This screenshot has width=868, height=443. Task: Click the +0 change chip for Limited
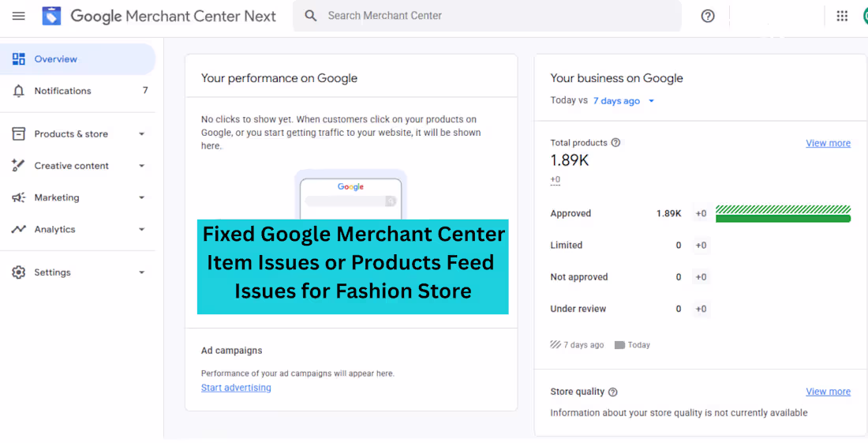point(701,246)
